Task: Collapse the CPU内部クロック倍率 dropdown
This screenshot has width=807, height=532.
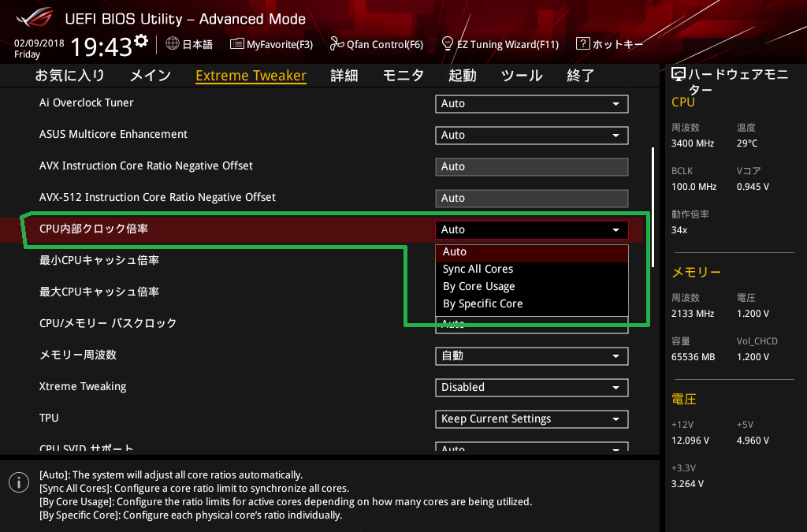Action: [532, 229]
